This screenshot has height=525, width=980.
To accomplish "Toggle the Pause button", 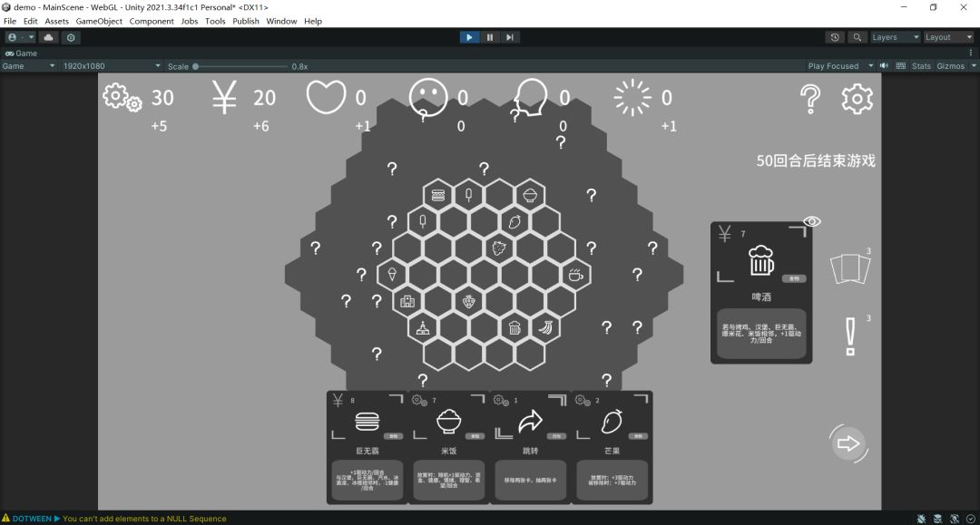I will click(489, 37).
